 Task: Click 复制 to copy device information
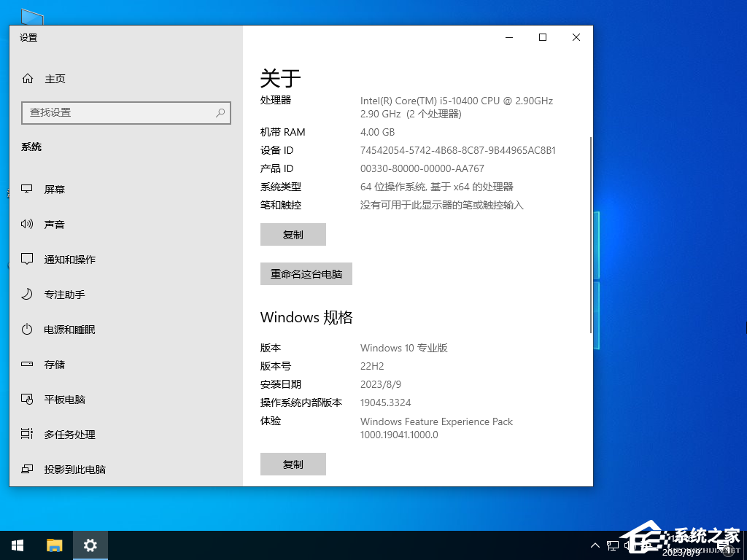click(x=293, y=234)
